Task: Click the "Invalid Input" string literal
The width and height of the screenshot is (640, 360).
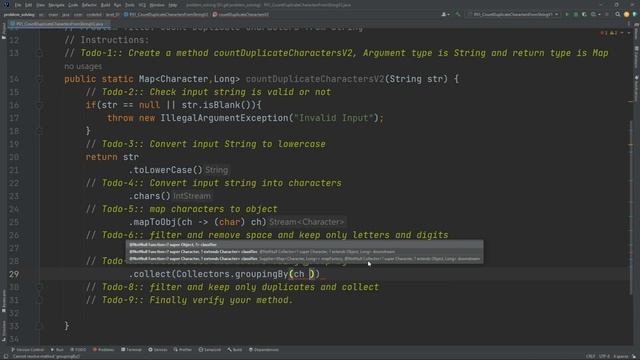Action: point(334,118)
